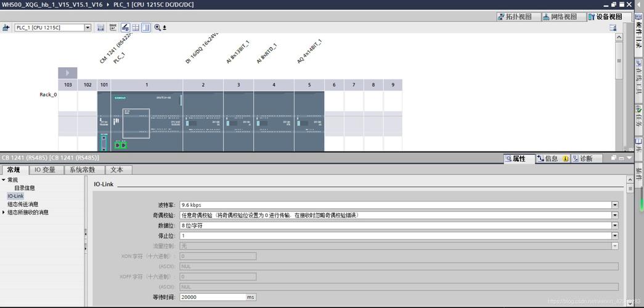Toggle the split panel view icon

[146, 28]
